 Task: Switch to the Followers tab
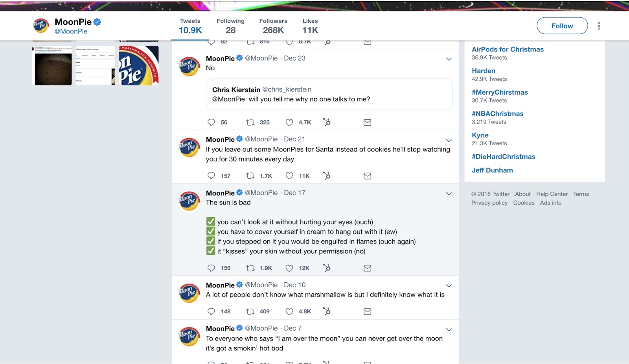tap(273, 26)
